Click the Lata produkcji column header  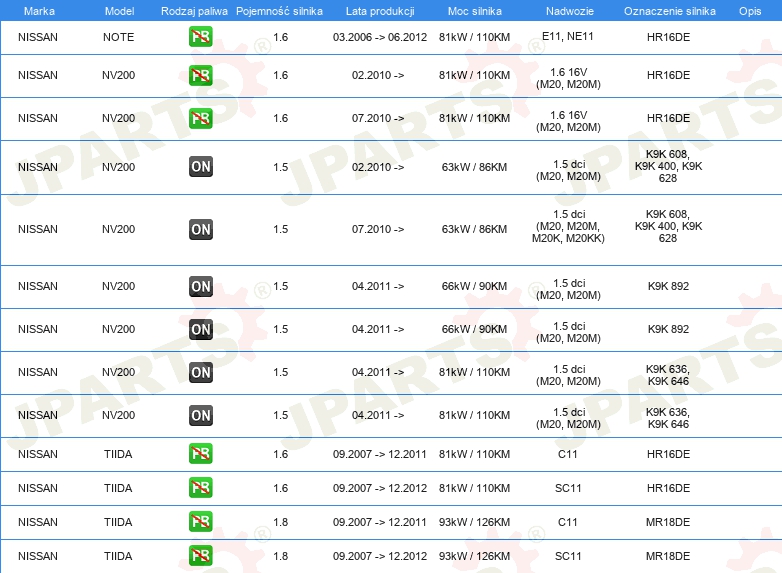pos(380,11)
